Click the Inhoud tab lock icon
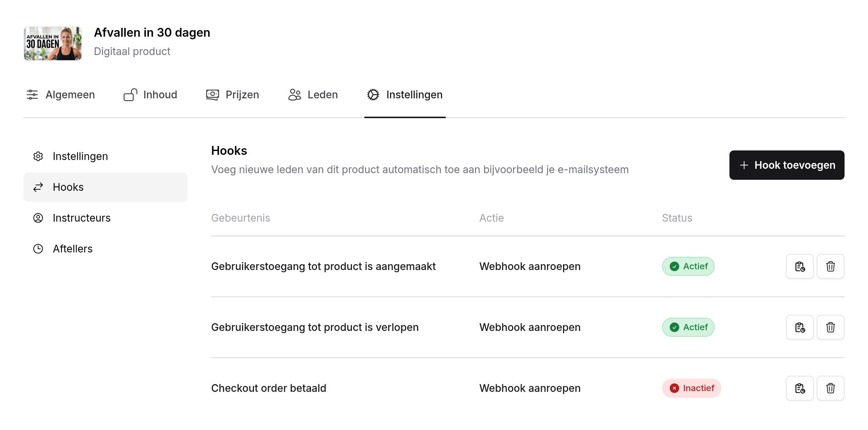Screen dimensions: 868x430 [x=130, y=95]
